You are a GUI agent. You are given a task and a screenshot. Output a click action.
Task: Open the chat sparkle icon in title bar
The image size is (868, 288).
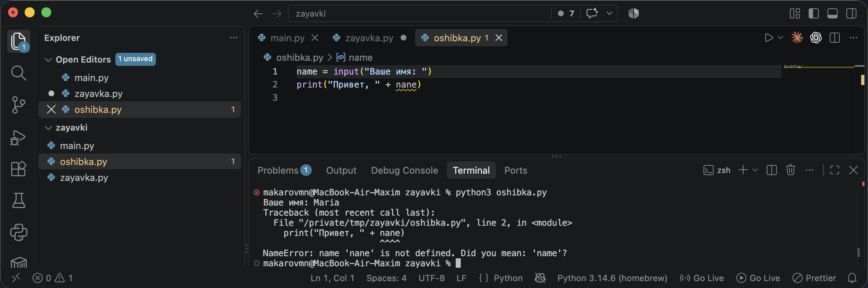click(592, 13)
